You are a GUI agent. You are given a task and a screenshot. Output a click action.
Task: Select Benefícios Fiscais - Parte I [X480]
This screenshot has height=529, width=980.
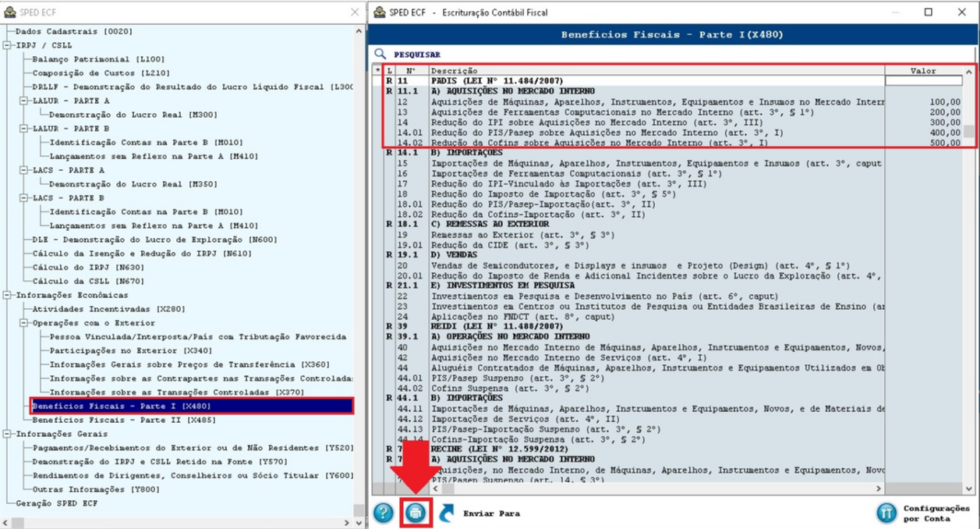pyautogui.click(x=192, y=406)
